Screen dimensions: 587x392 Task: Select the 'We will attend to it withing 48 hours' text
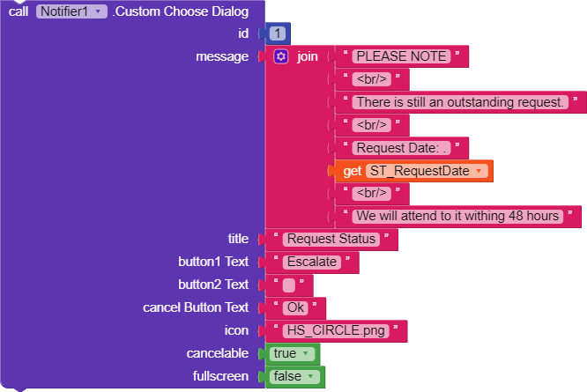coord(457,216)
